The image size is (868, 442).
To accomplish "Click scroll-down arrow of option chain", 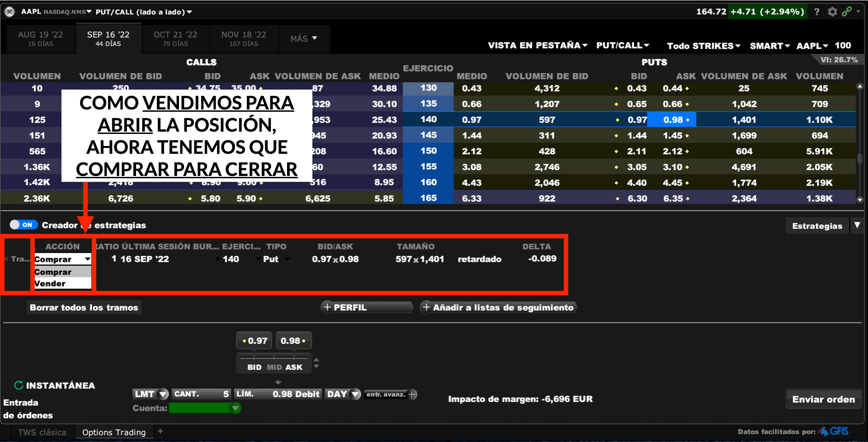I will coord(859,200).
